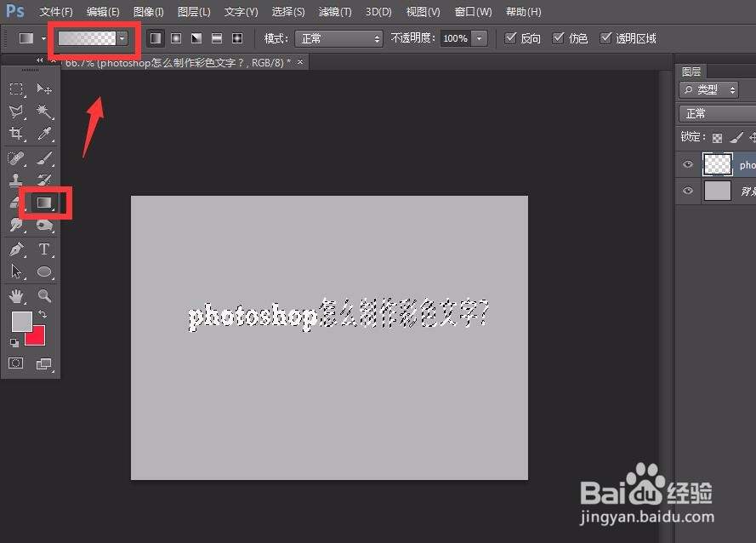Select the Eyedropper tool
The width and height of the screenshot is (756, 543).
click(44, 134)
